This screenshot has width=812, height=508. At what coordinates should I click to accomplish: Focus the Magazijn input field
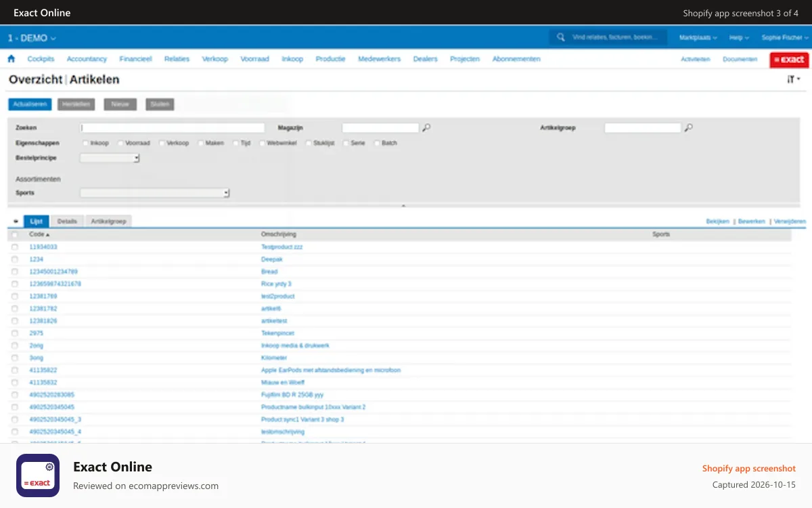pyautogui.click(x=380, y=127)
